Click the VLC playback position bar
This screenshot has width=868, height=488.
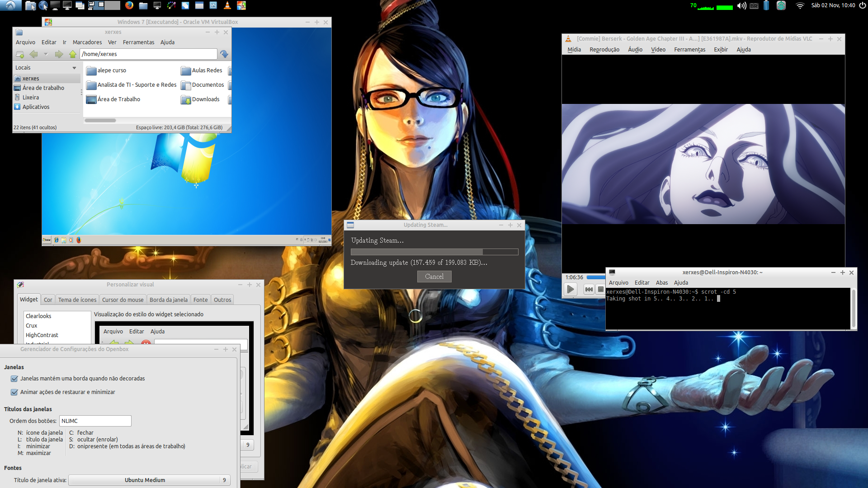[596, 277]
